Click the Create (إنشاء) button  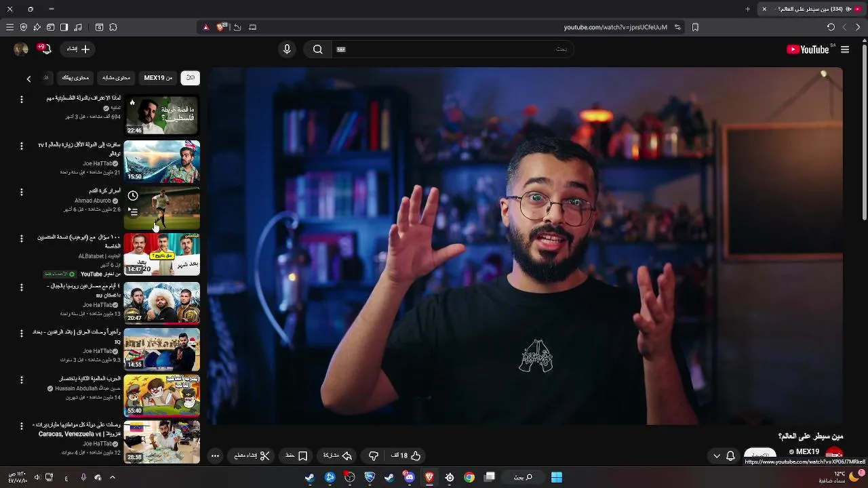pyautogui.click(x=78, y=49)
